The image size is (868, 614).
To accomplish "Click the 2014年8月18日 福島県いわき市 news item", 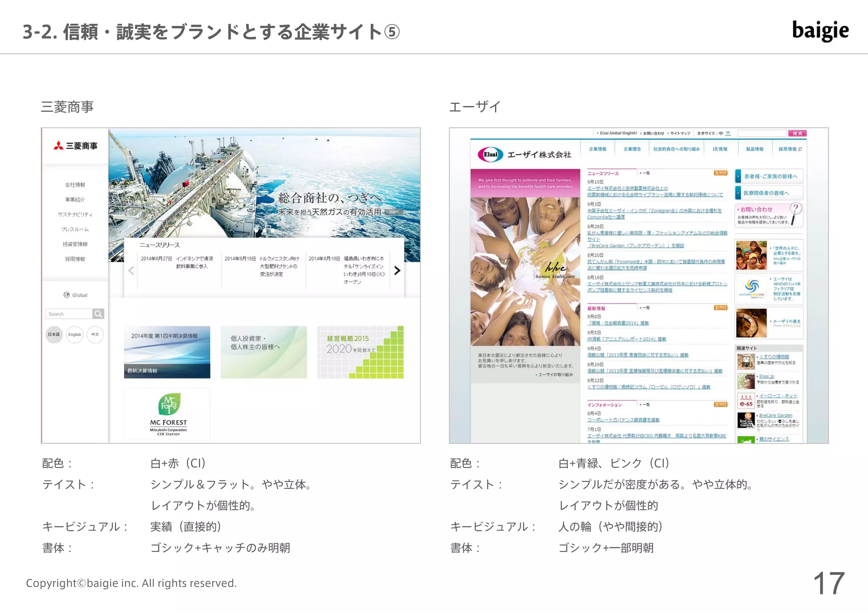I will 347,270.
